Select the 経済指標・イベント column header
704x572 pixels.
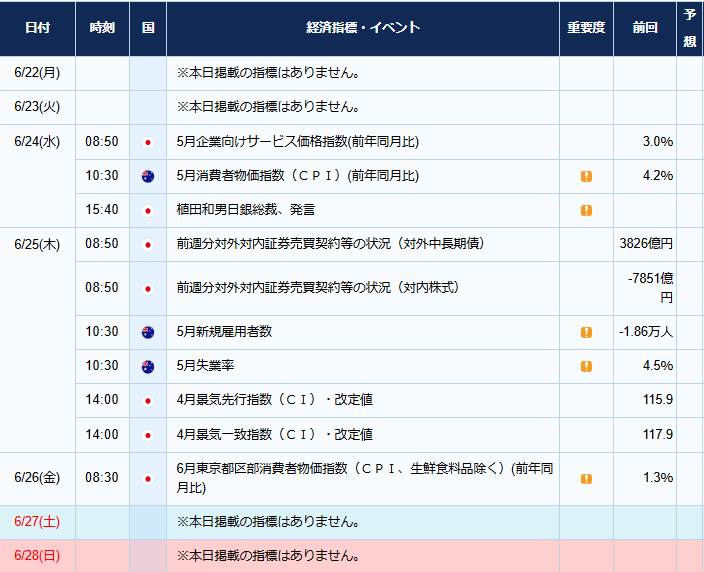click(363, 28)
